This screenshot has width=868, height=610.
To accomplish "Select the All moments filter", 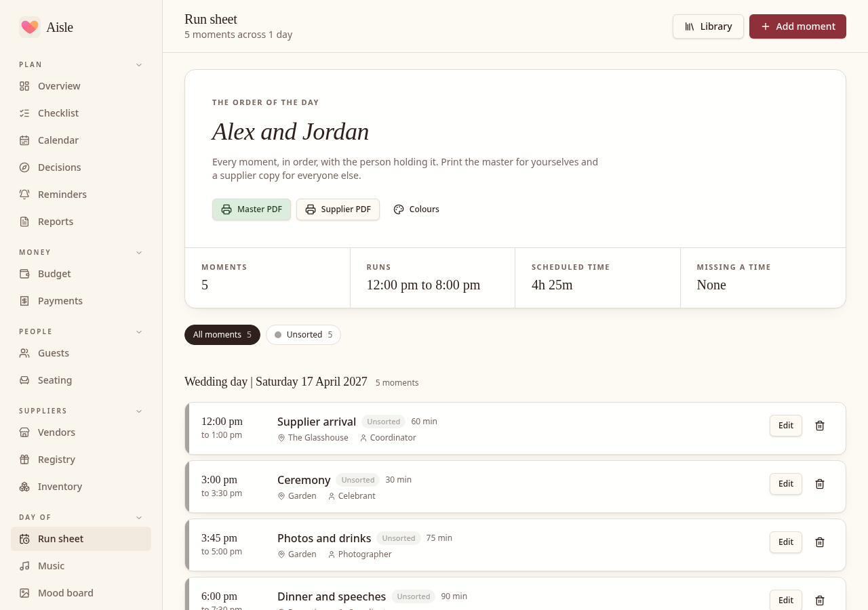I will 222,335.
